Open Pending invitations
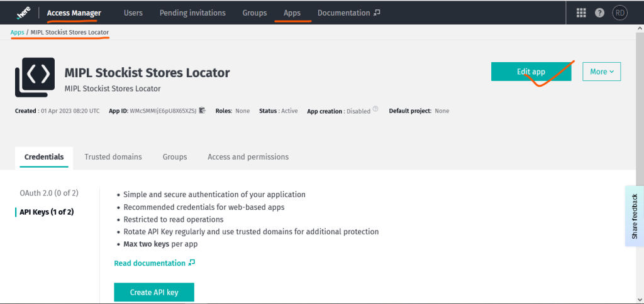This screenshot has width=644, height=304. [x=192, y=13]
